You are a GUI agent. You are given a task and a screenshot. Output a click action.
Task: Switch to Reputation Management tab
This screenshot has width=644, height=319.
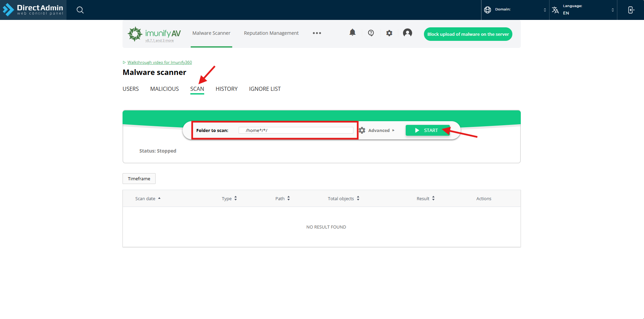(x=271, y=33)
